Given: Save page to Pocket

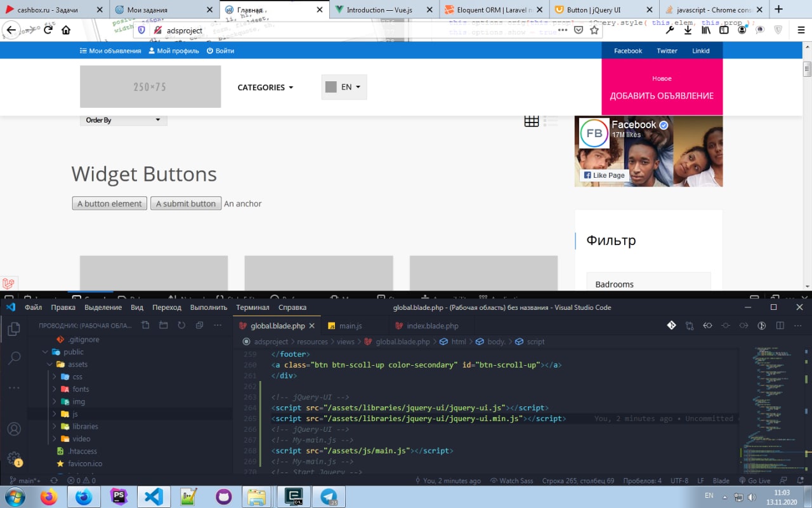Looking at the screenshot, I should 579,30.
